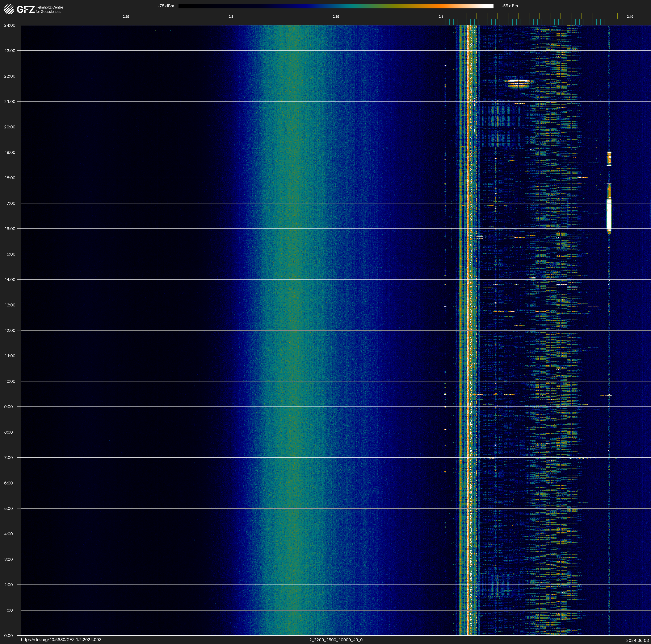The height and width of the screenshot is (644, 651).
Task: Click the 2.3 frequency axis label
Action: tap(231, 17)
